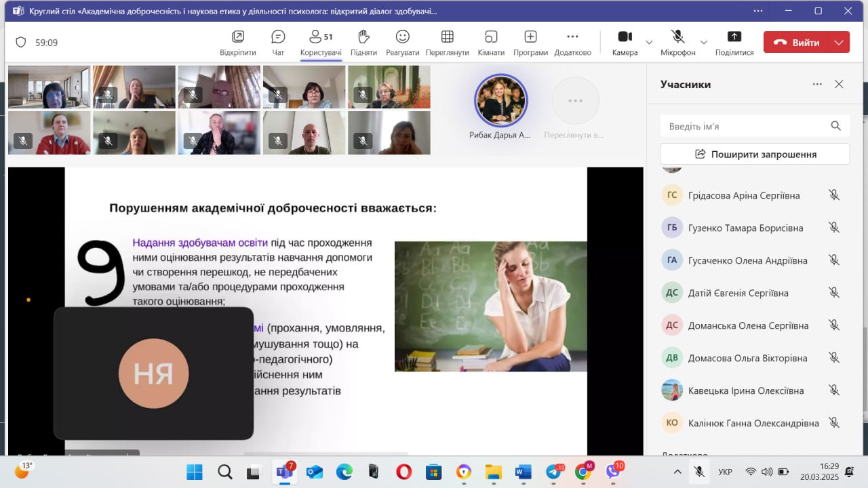Click the Raise hand (Підняти) icon
This screenshot has height=488, width=868.
[x=363, y=37]
